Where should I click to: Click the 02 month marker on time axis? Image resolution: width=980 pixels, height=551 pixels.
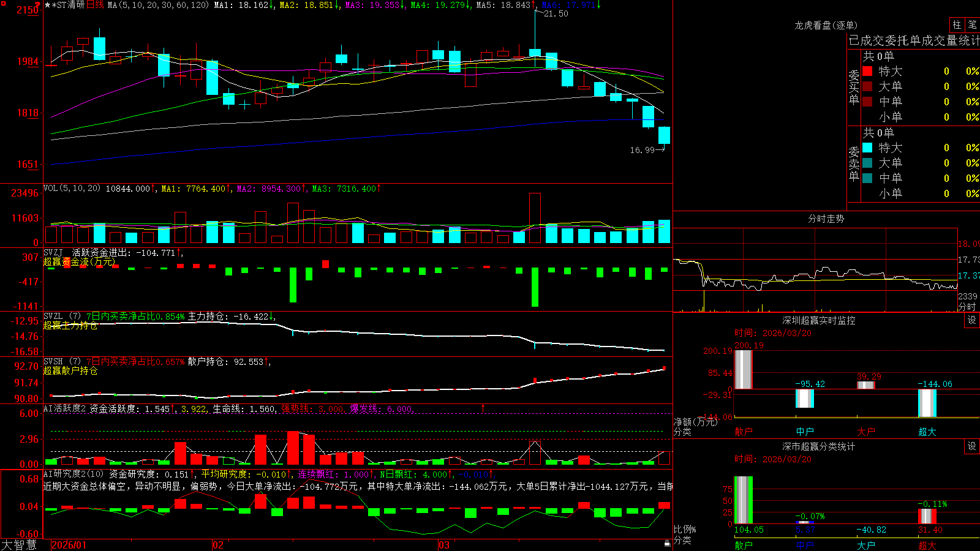218,545
